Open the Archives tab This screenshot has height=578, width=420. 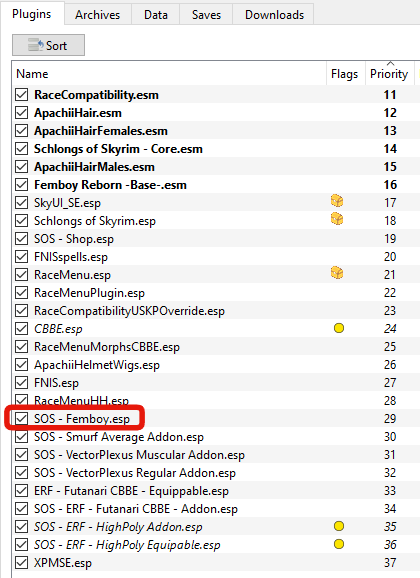pos(98,15)
